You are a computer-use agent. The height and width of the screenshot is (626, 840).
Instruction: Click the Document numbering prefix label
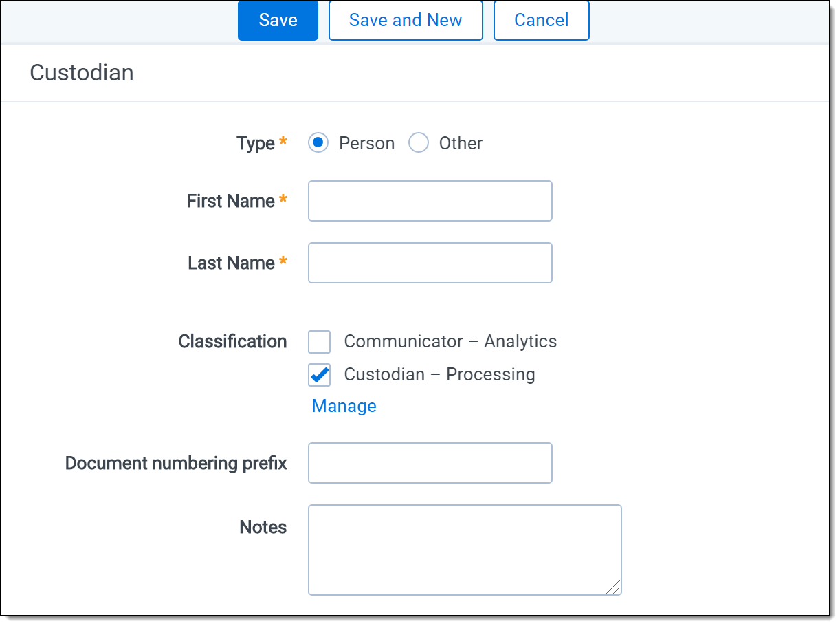[176, 463]
